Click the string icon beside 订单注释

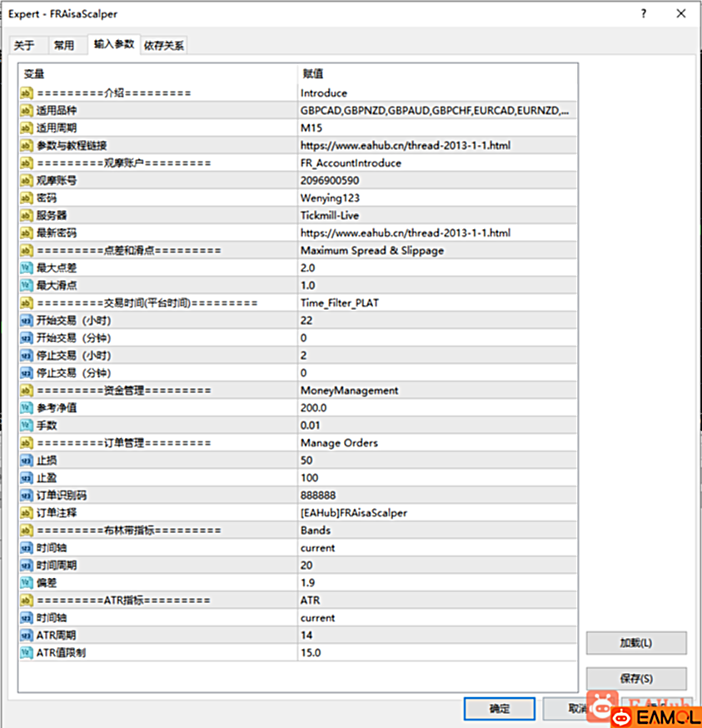(27, 512)
